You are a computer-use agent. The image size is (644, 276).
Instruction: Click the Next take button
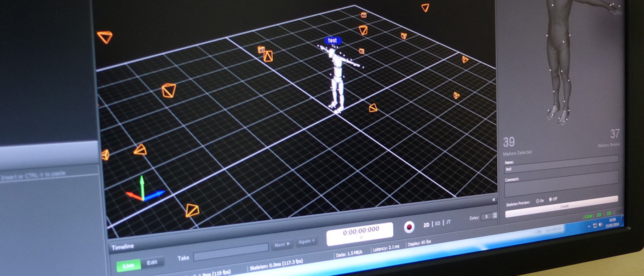(282, 245)
